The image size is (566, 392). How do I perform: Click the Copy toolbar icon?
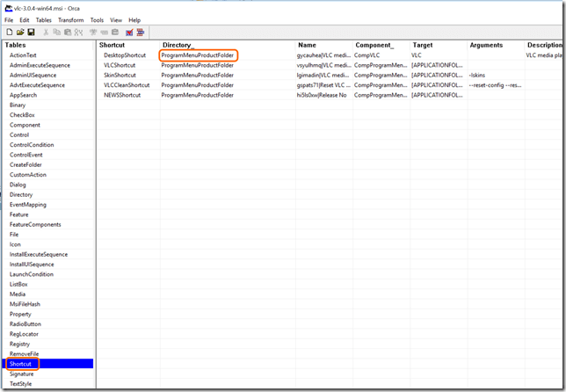tap(56, 32)
